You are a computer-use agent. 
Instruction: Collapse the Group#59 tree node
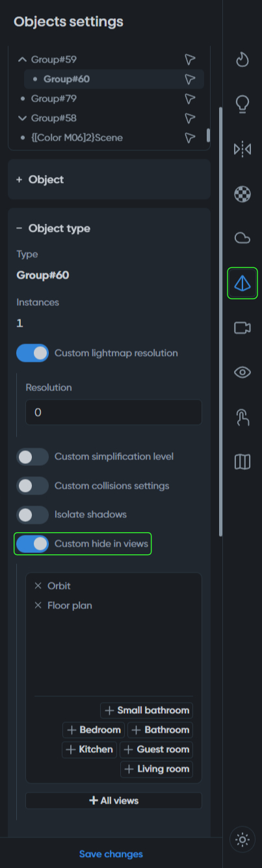[x=22, y=60]
